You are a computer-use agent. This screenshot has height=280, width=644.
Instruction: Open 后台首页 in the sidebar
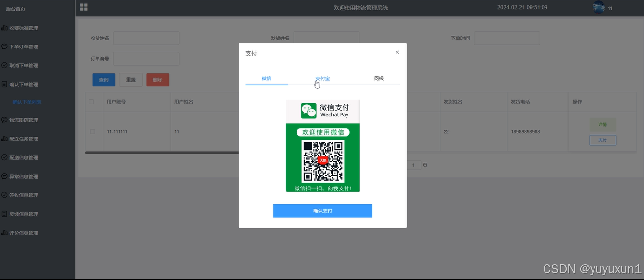click(x=15, y=9)
